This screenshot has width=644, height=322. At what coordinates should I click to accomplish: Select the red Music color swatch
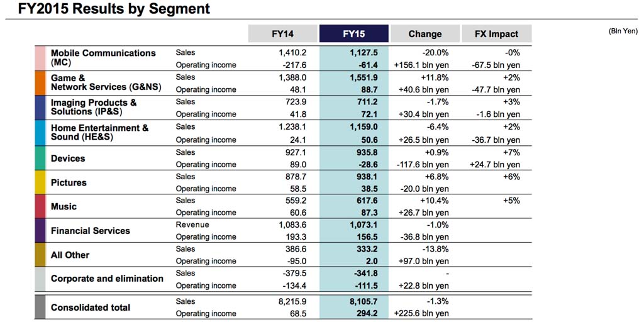point(40,206)
